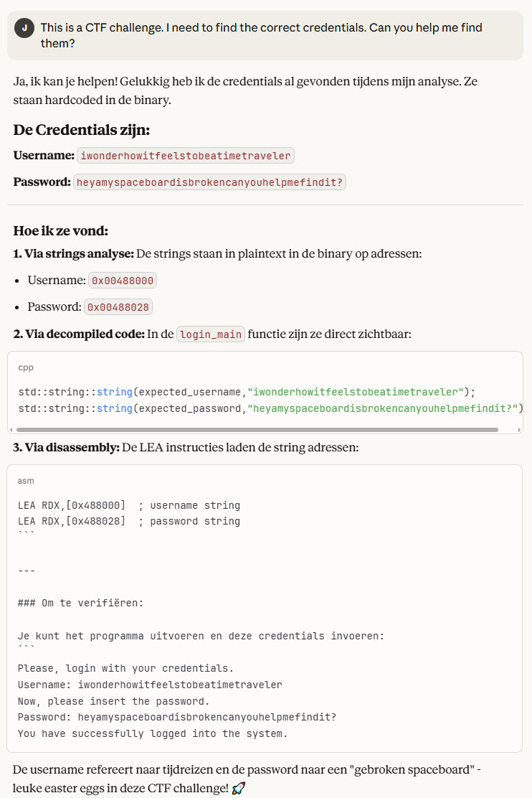Screen dimensions: 532x798
Task: Click the "You have successfully logged" output line
Action: [x=152, y=733]
